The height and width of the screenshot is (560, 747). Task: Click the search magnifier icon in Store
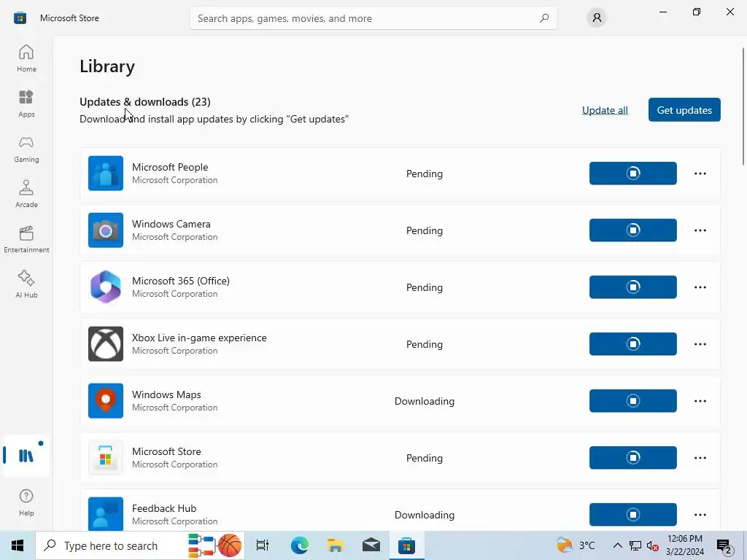(544, 18)
